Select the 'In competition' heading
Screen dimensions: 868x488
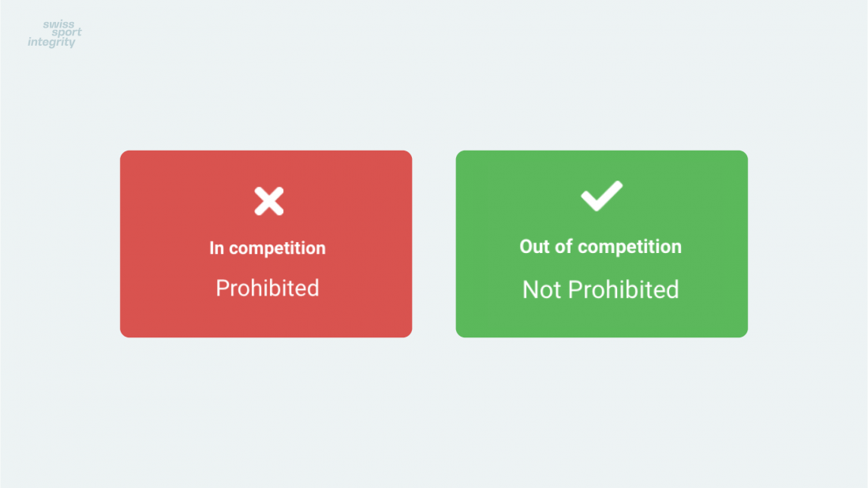point(268,248)
